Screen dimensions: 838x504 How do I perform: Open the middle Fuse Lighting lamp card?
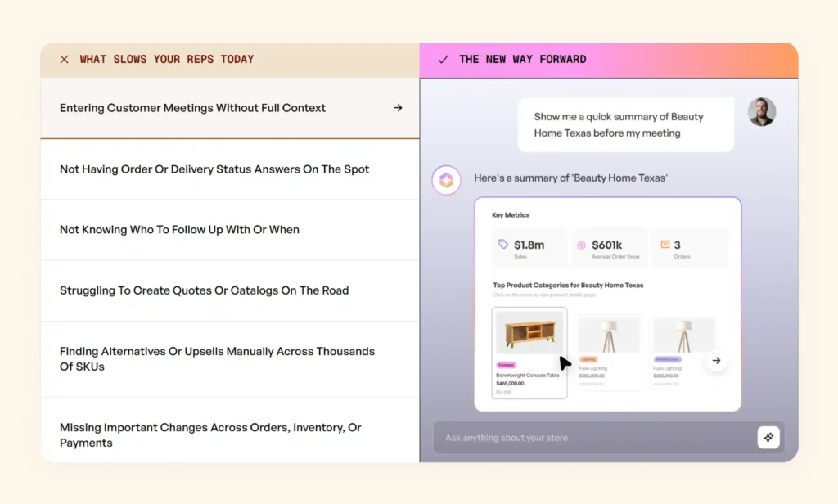[609, 352]
